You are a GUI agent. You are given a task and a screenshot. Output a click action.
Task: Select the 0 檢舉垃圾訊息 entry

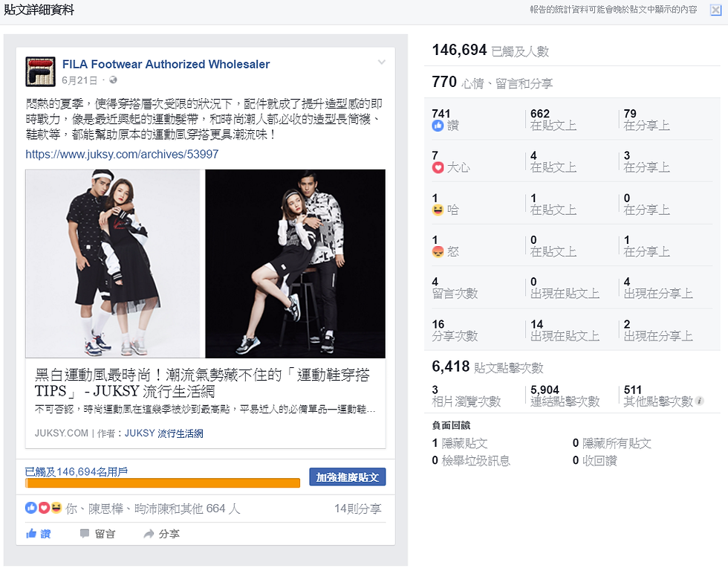pyautogui.click(x=471, y=461)
